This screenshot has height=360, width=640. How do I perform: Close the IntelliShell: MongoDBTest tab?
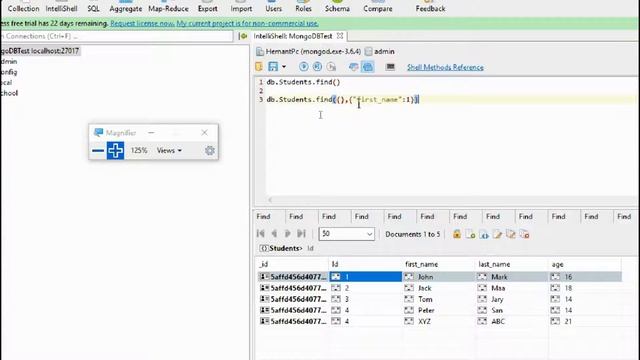coord(340,36)
